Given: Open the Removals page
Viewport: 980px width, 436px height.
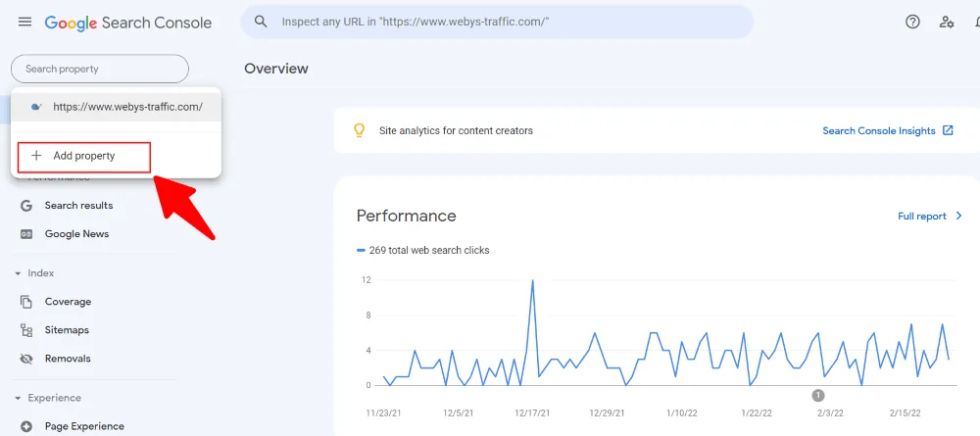Looking at the screenshot, I should (x=68, y=360).
